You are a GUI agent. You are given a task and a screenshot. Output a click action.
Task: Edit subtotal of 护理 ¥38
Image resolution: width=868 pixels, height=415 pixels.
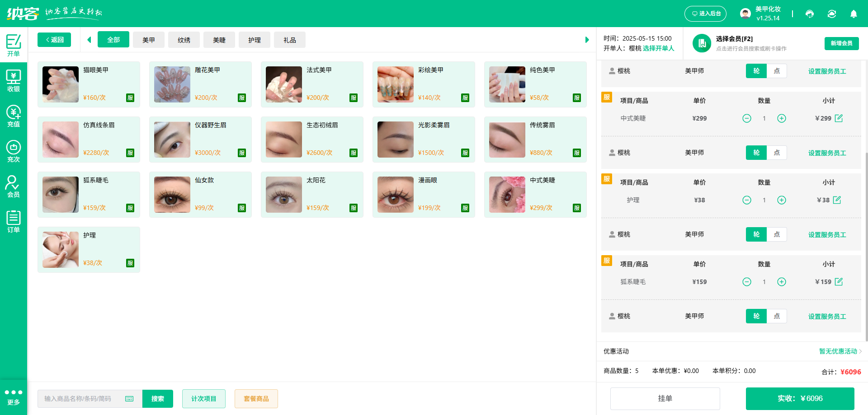click(x=837, y=200)
